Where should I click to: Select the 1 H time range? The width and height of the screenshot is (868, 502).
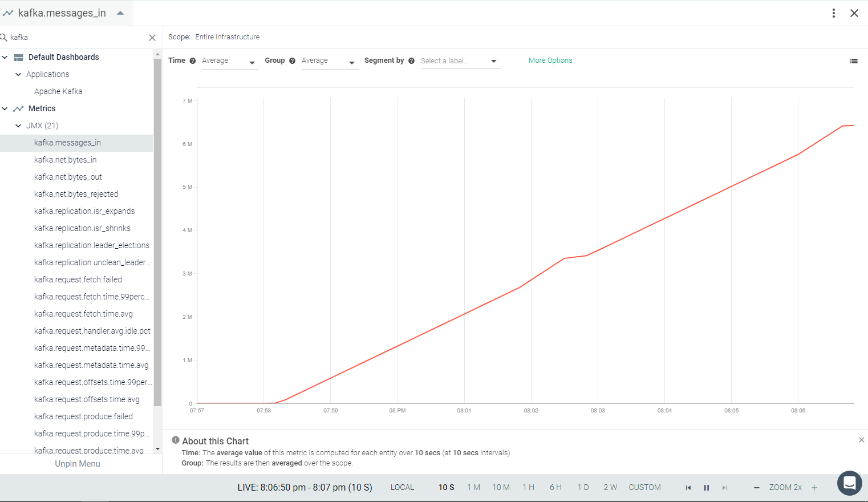[x=528, y=488]
